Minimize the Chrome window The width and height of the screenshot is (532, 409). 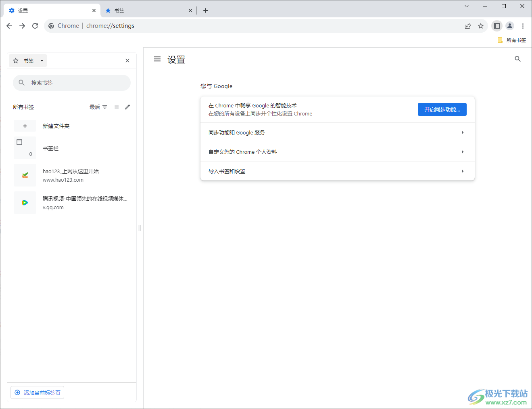tap(485, 6)
